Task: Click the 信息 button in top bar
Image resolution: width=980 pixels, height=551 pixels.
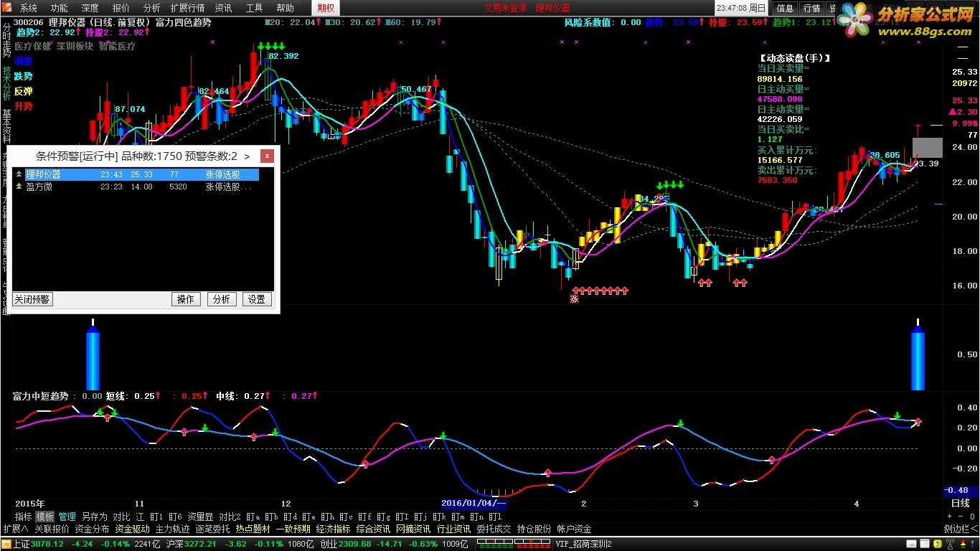Action: [x=786, y=8]
